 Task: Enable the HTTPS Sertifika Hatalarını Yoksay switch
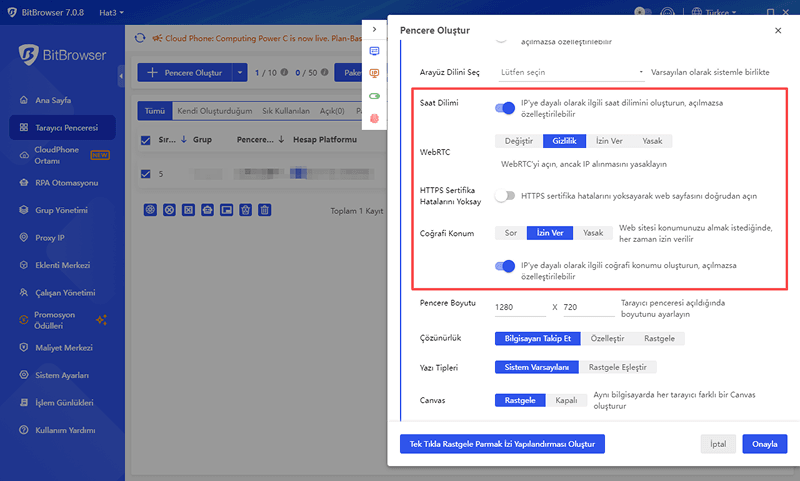505,196
